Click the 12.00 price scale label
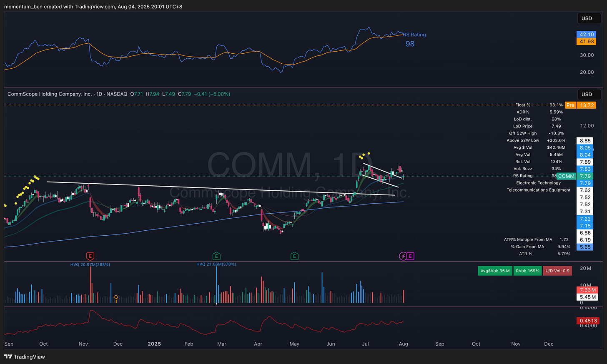607x364 pixels. point(587,126)
